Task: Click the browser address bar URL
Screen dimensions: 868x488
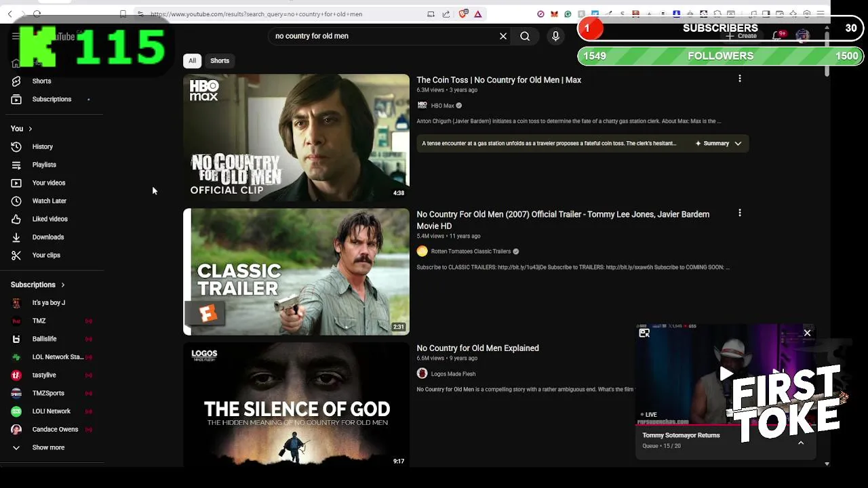Action: tap(256, 14)
